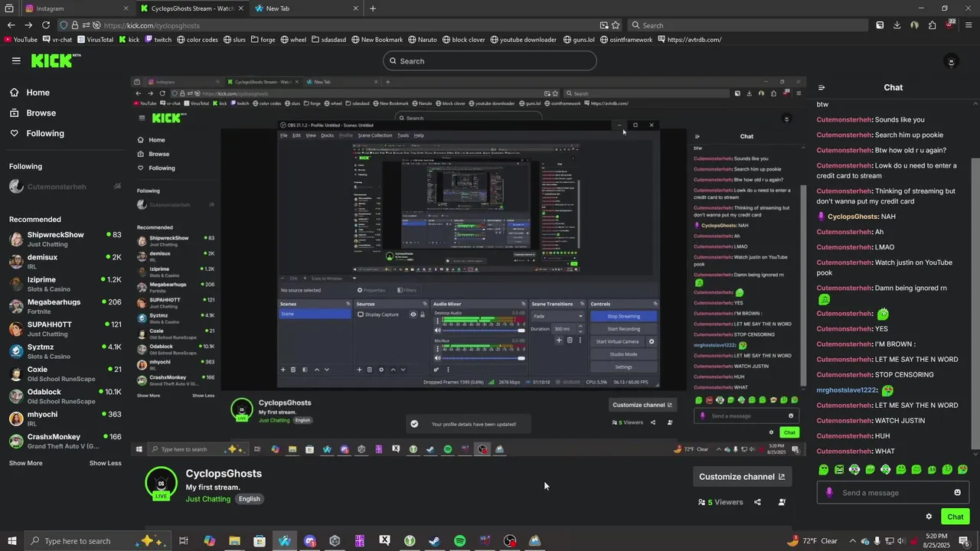Image resolution: width=980 pixels, height=551 pixels.
Task: Click the share icon next to Viewers
Action: (757, 502)
